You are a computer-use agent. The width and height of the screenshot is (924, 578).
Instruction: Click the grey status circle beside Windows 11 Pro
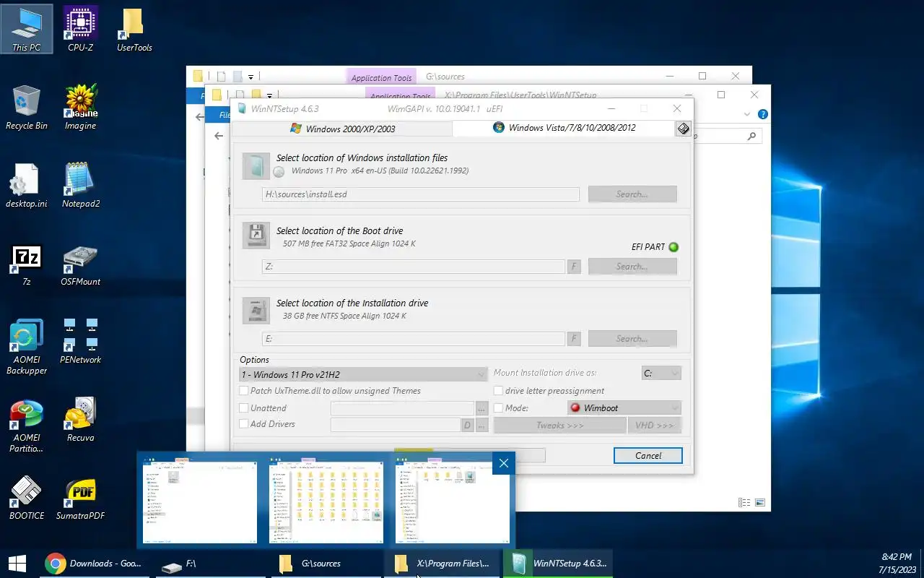tap(279, 171)
